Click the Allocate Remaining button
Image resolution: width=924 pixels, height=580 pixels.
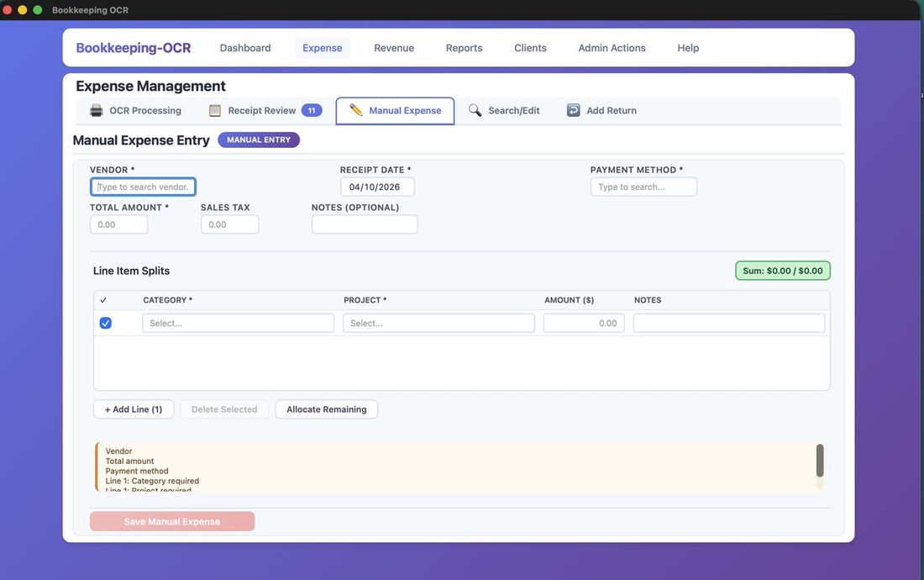pyautogui.click(x=326, y=409)
